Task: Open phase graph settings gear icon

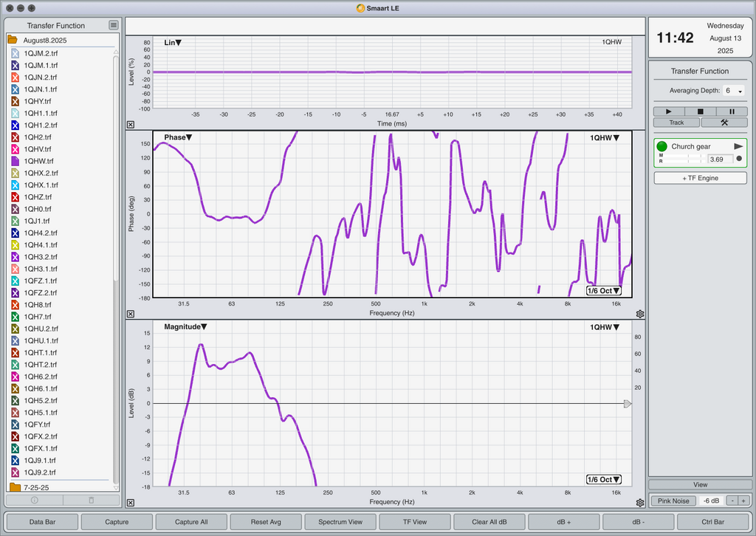Action: pos(640,314)
